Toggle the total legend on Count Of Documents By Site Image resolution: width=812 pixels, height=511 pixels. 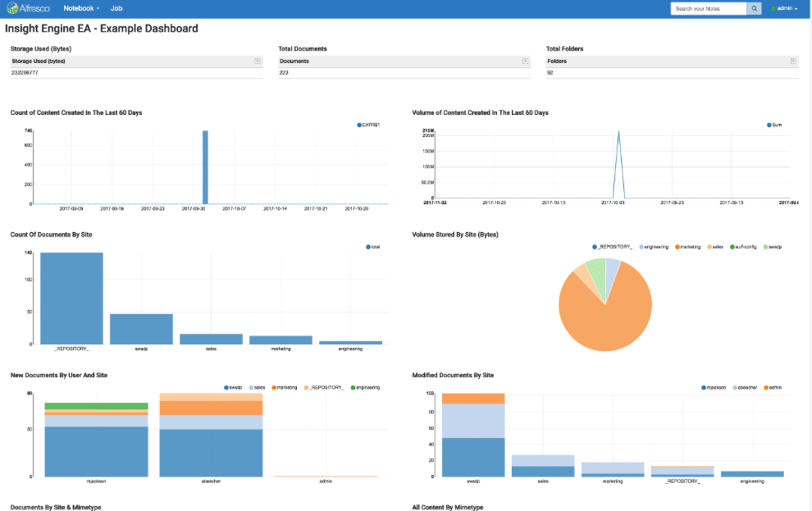[x=368, y=246]
